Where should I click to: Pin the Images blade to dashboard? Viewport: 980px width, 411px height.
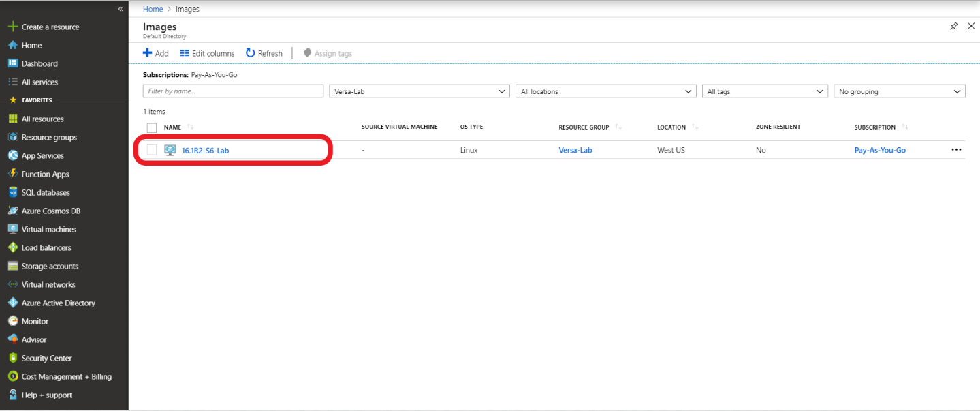953,26
